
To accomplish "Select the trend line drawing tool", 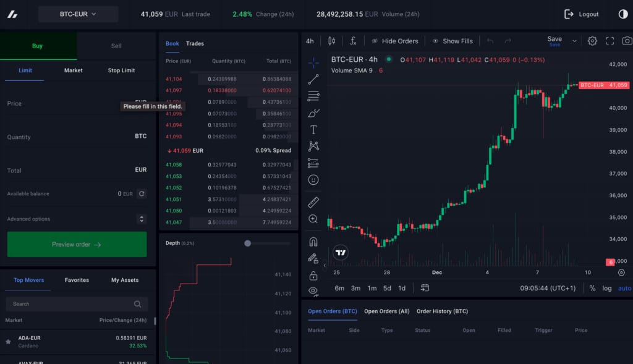I will (x=313, y=79).
